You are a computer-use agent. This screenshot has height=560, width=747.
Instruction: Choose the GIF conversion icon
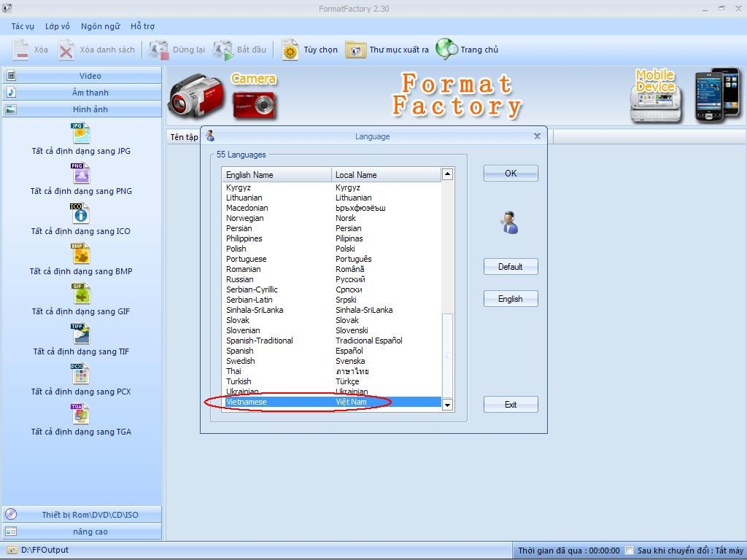(81, 293)
